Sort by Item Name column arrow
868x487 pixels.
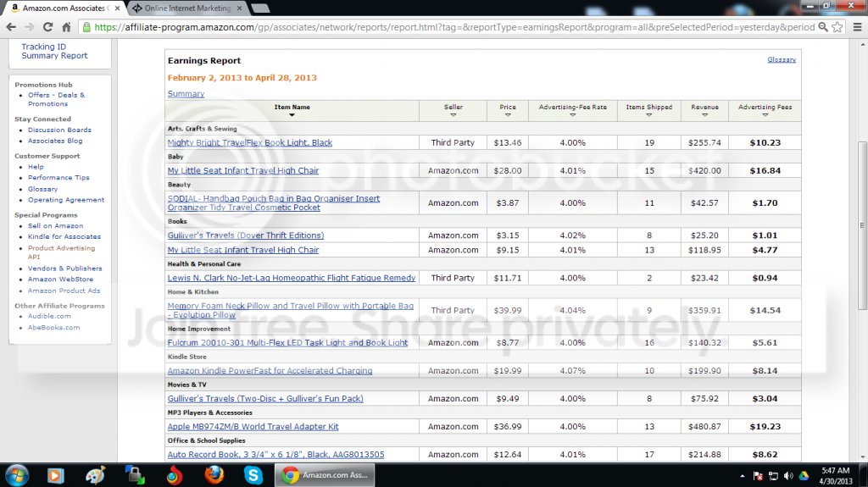[292, 115]
